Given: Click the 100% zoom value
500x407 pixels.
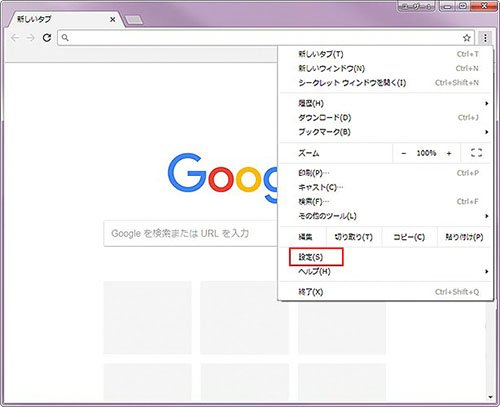Looking at the screenshot, I should click(426, 153).
